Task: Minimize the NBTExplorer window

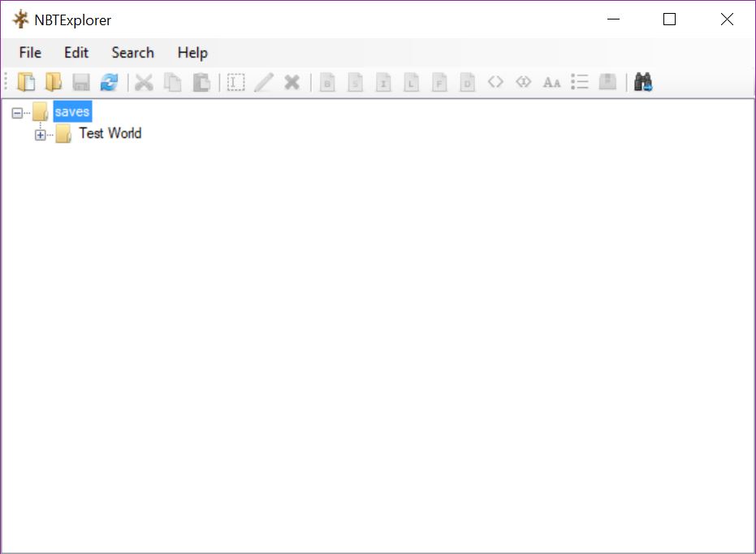Action: pos(613,19)
